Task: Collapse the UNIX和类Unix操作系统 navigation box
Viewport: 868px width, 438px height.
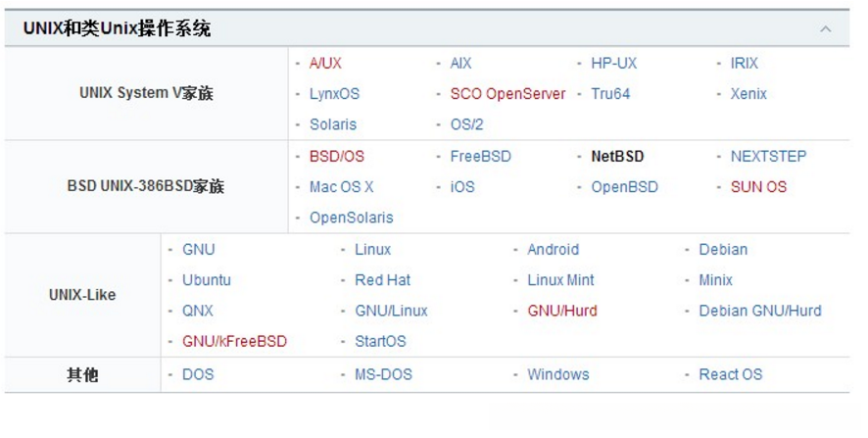Action: (825, 29)
